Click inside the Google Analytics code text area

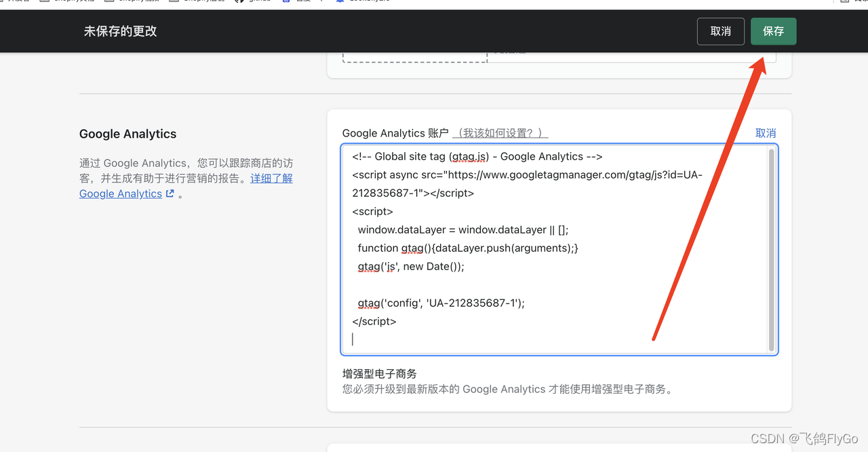(559, 249)
